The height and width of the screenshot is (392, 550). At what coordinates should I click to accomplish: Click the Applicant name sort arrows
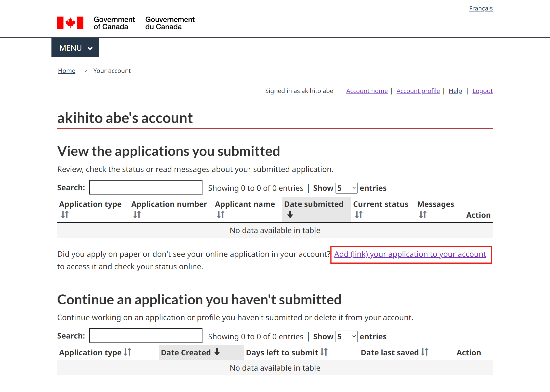pos(221,214)
